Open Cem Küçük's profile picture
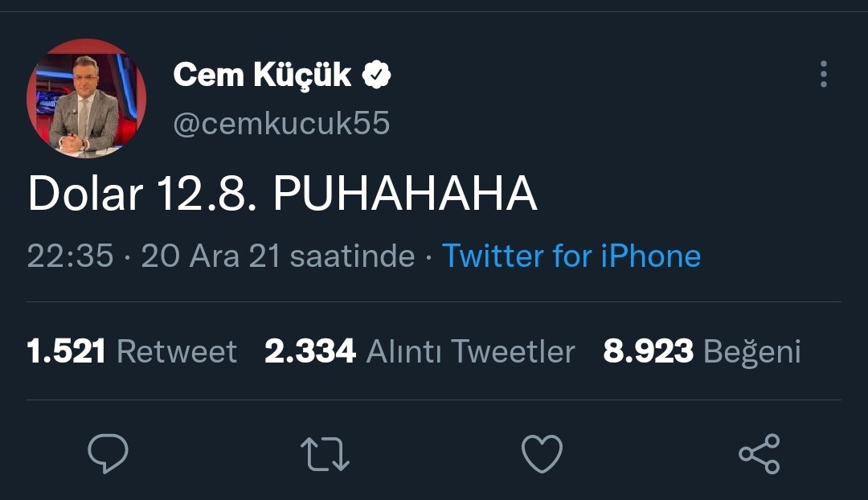The height and width of the screenshot is (500, 868). 87,98
